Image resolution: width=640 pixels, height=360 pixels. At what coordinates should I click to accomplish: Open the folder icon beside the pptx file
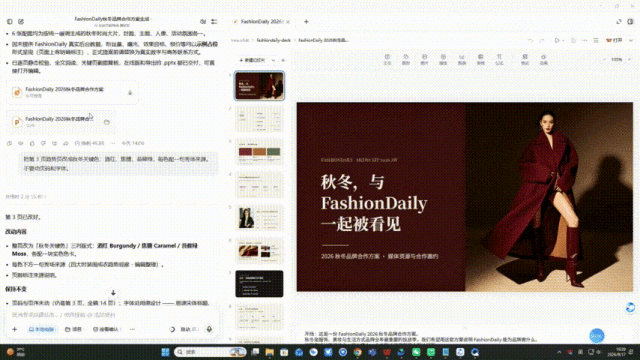tap(107, 122)
